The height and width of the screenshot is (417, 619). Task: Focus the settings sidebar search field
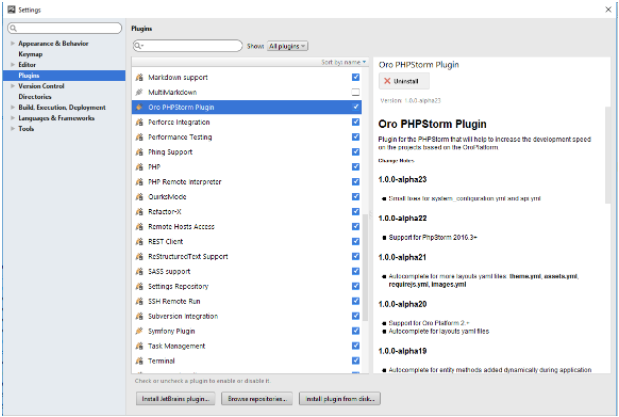[x=65, y=28]
